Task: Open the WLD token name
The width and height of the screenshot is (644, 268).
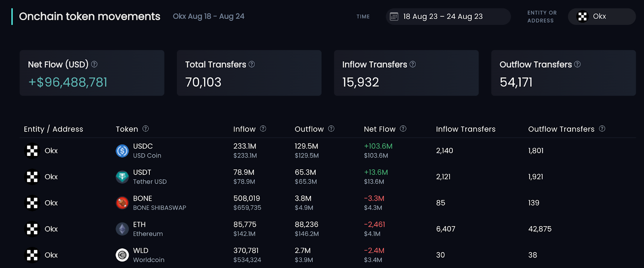Action: point(140,251)
